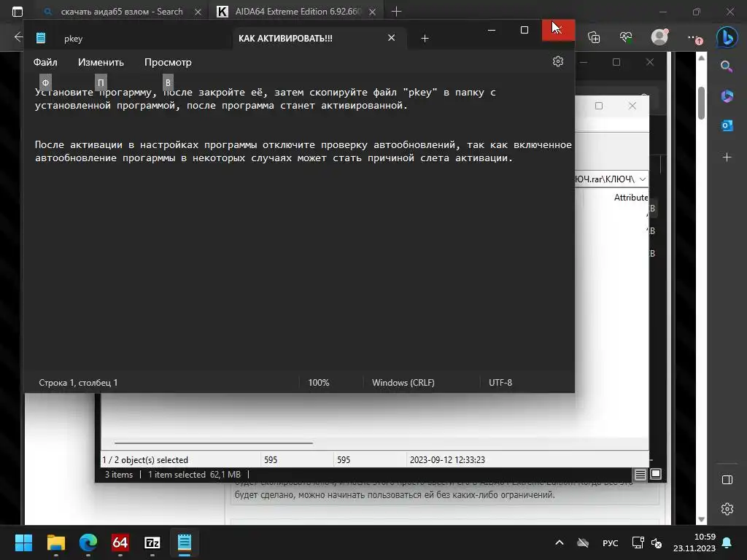Open Edge settings and more menu

(x=694, y=38)
